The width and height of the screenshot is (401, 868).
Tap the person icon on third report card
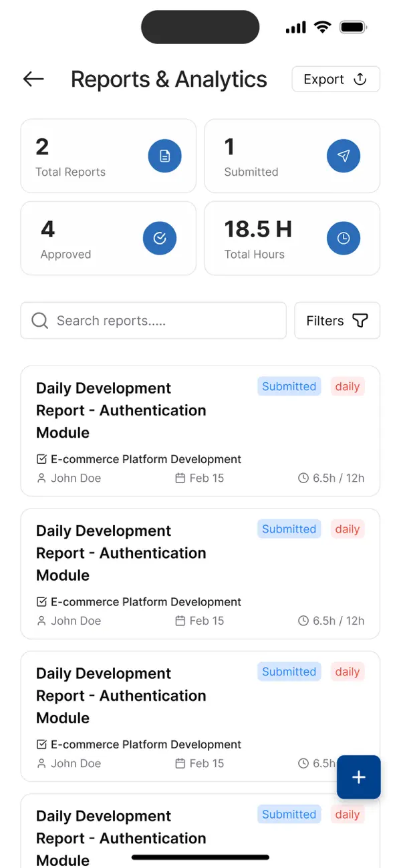coord(41,764)
